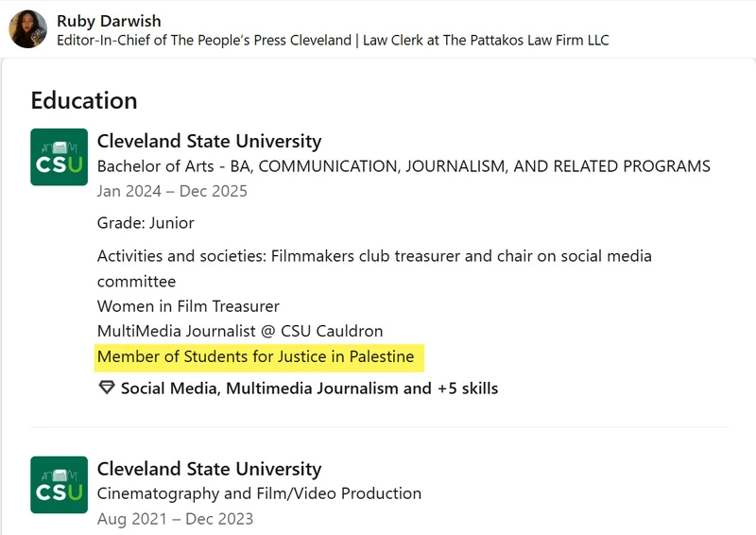
Task: Open second Cleveland State University title
Action: tap(209, 469)
